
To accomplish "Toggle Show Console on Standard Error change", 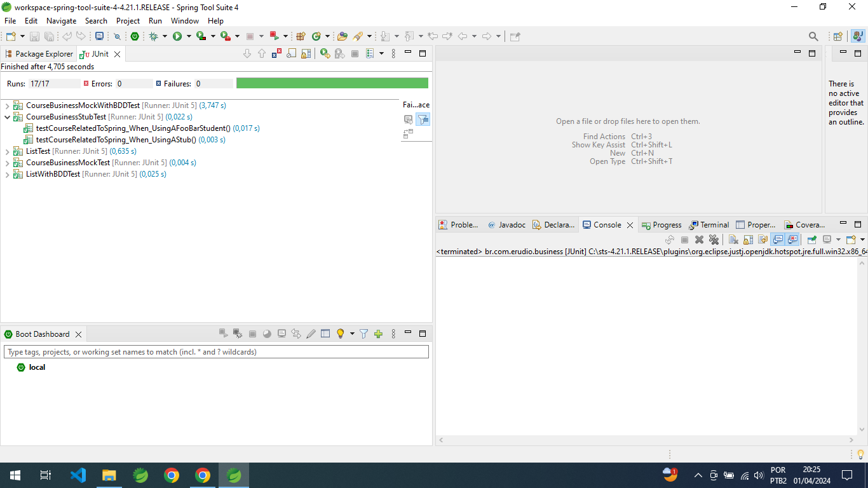I will click(792, 240).
